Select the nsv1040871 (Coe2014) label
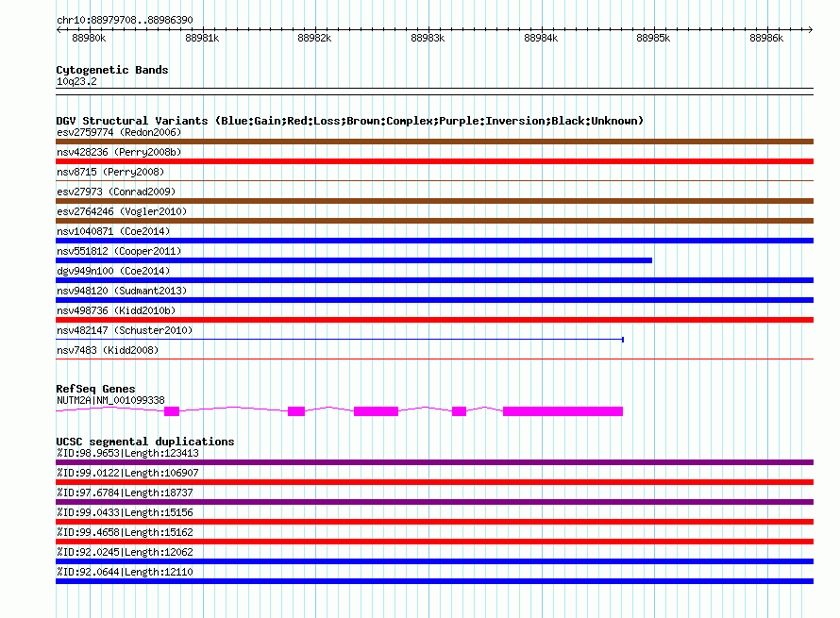This screenshot has height=618, width=840. pos(113,231)
